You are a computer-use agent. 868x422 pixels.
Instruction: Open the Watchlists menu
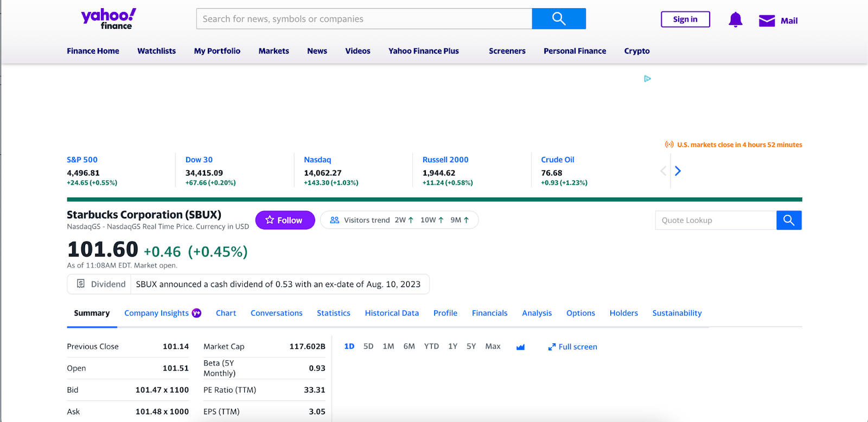click(x=156, y=51)
